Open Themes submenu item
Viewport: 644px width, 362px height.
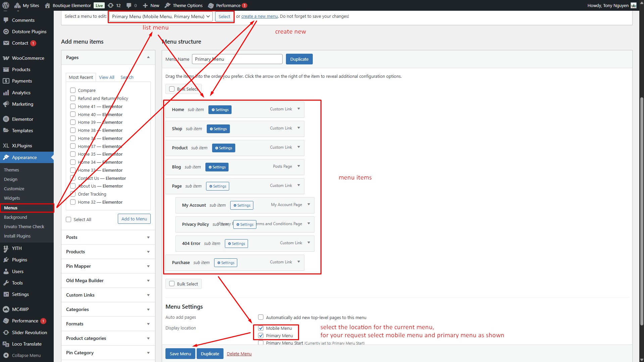click(x=11, y=170)
